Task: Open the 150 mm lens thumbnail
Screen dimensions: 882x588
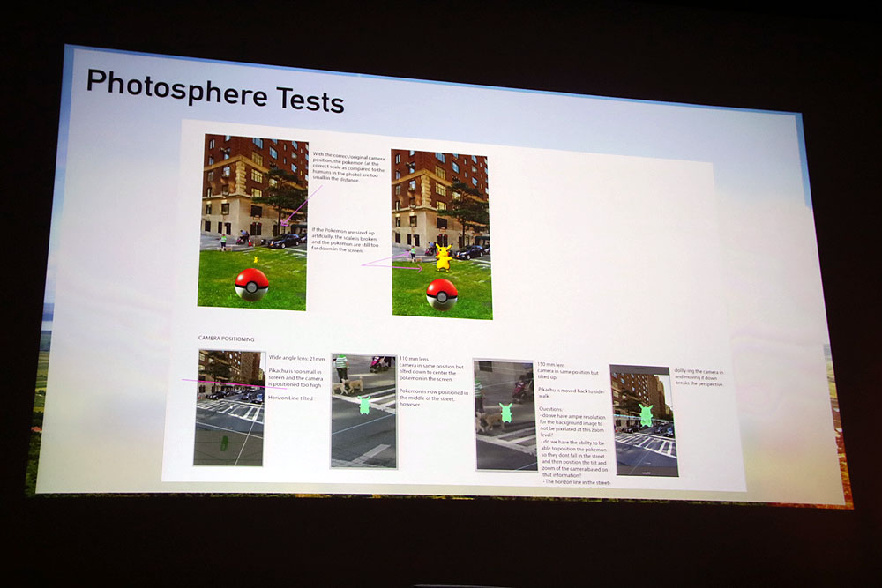Action: (x=504, y=415)
